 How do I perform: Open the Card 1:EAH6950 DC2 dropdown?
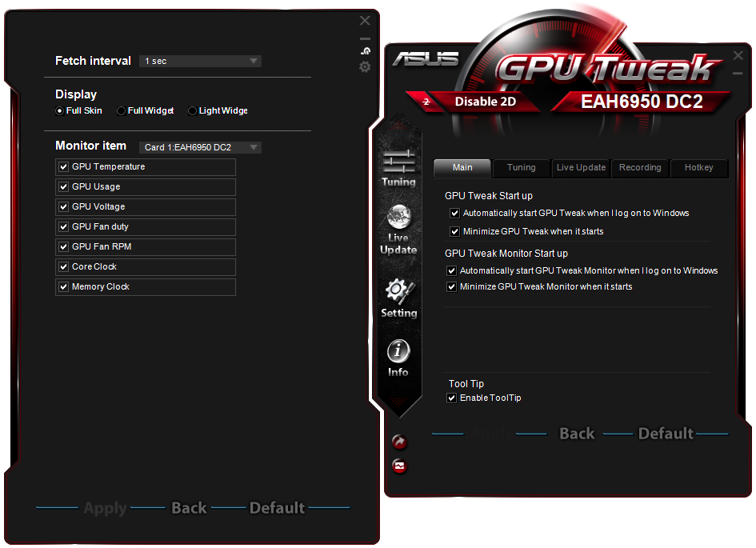tap(200, 147)
